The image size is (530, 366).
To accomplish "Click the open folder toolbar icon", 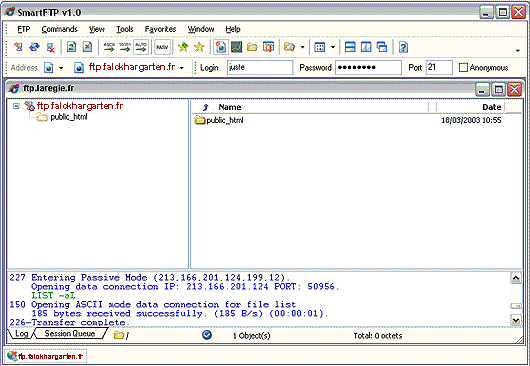I will click(x=252, y=47).
